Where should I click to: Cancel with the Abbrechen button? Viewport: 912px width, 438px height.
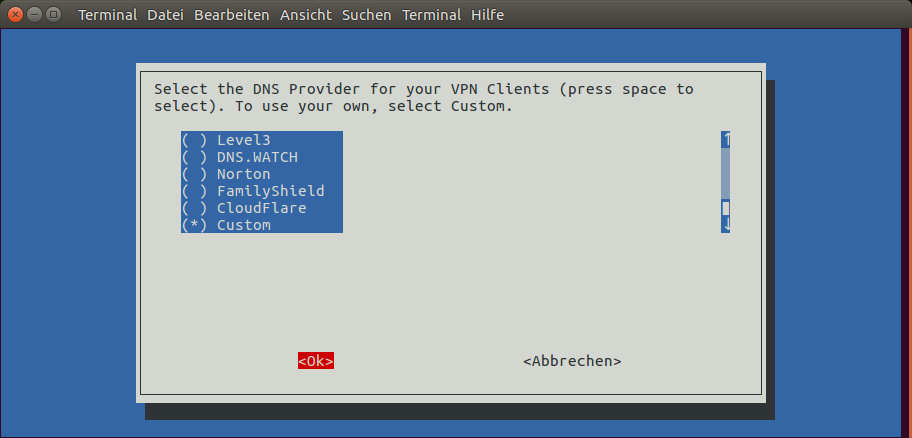(x=572, y=361)
